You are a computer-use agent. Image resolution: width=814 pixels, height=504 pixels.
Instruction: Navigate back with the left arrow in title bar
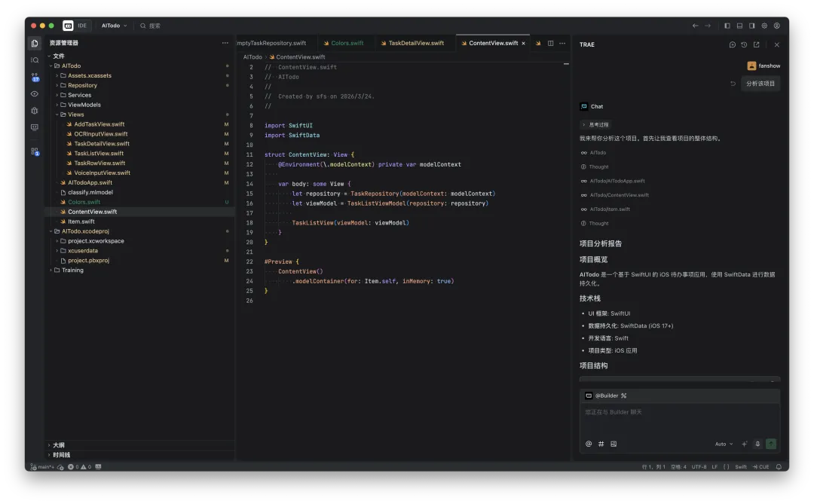tap(695, 26)
